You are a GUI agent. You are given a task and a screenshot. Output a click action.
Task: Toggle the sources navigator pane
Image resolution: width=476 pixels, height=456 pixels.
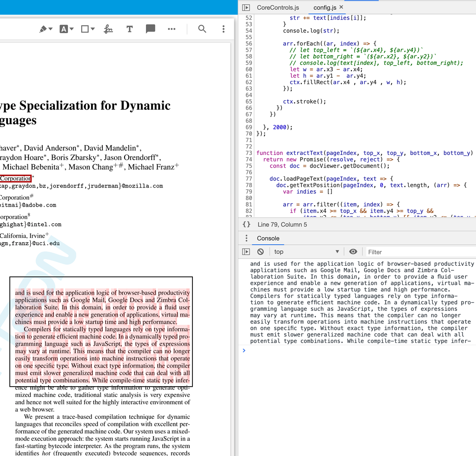(246, 7)
